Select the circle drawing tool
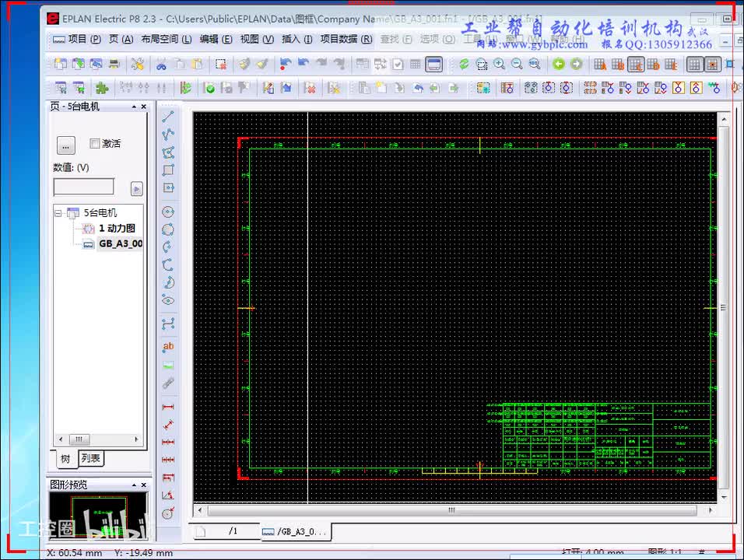The image size is (744, 560). click(168, 212)
